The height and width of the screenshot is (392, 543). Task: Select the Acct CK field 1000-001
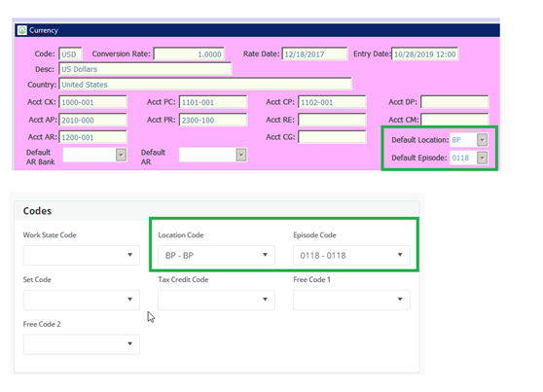coord(92,102)
